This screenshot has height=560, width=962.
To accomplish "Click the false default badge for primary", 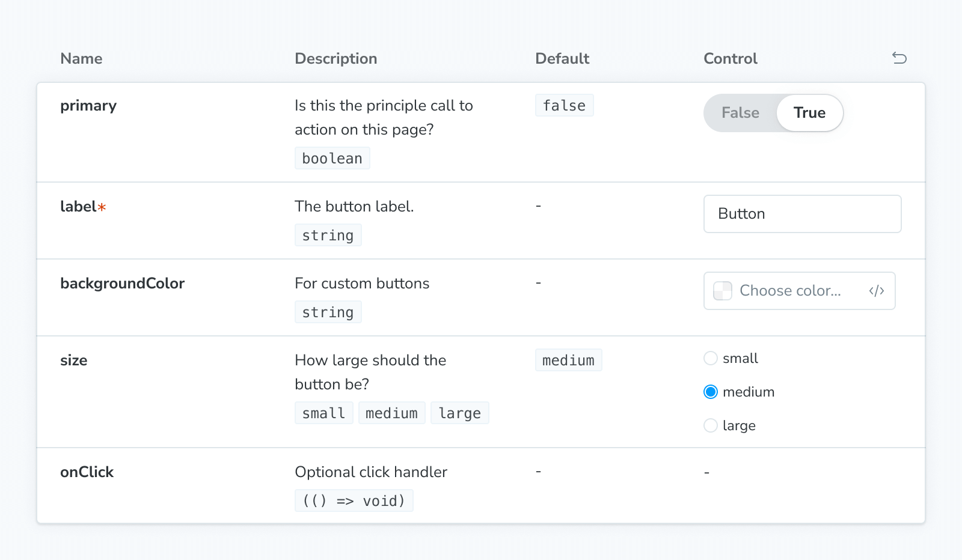I will (x=564, y=105).
